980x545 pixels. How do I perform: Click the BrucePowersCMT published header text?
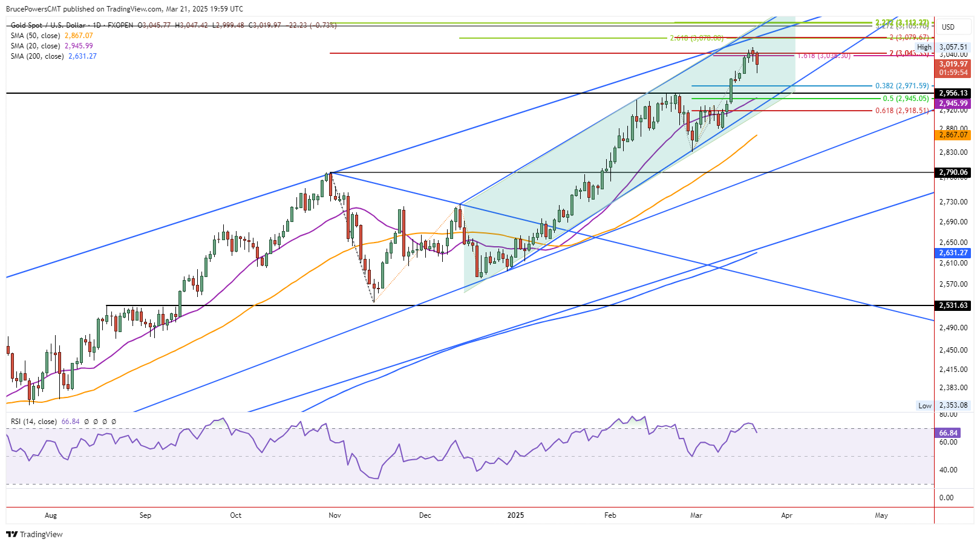[x=124, y=9]
